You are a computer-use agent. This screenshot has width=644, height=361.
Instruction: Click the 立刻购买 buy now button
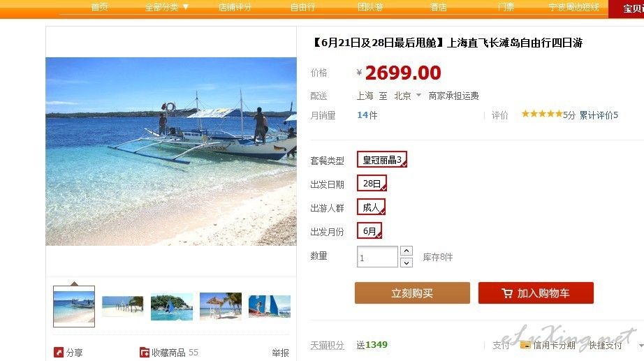[x=412, y=293]
